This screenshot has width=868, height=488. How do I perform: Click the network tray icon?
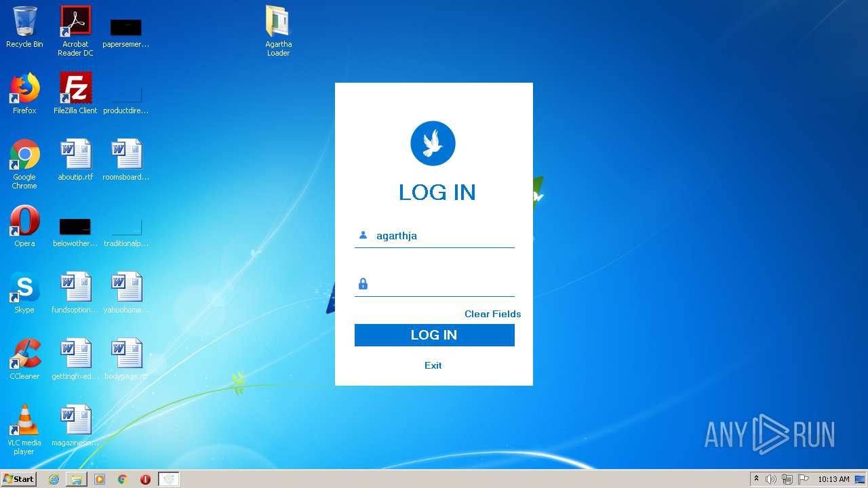[x=787, y=479]
